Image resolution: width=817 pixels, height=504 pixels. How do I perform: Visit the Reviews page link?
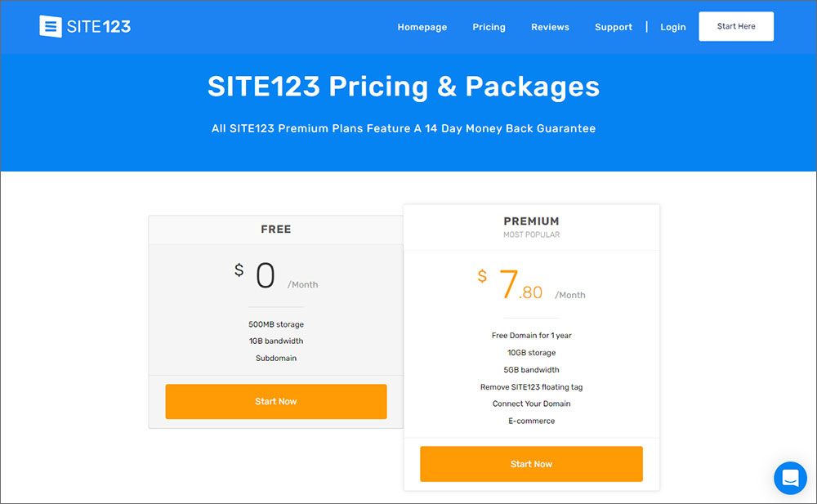(x=550, y=27)
